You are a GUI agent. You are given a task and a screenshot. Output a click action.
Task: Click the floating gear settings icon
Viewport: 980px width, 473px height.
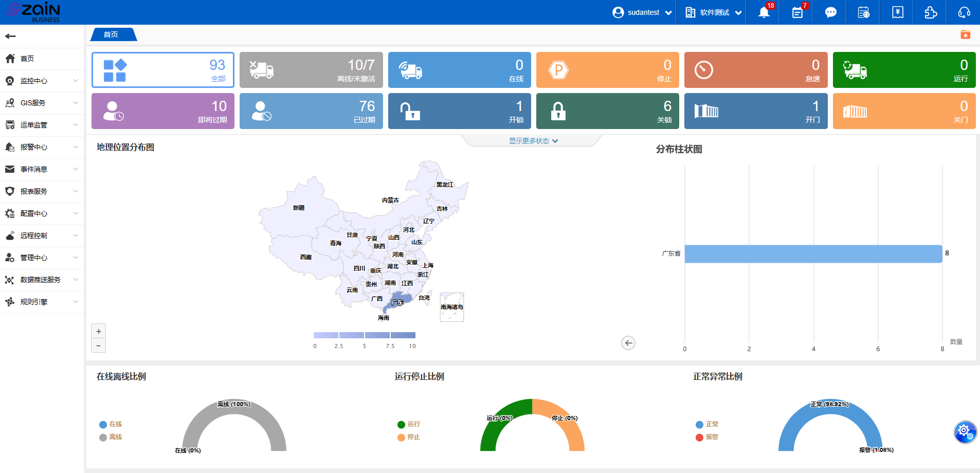coord(965,431)
